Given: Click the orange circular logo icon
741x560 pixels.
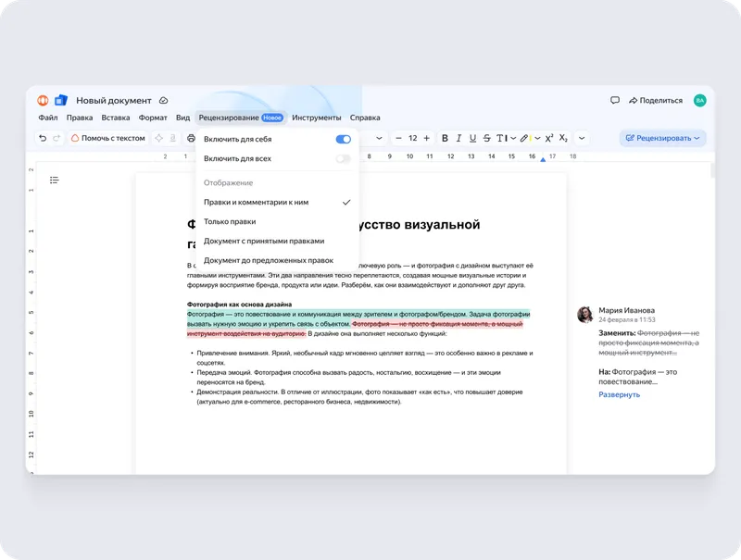Looking at the screenshot, I should (x=43, y=100).
